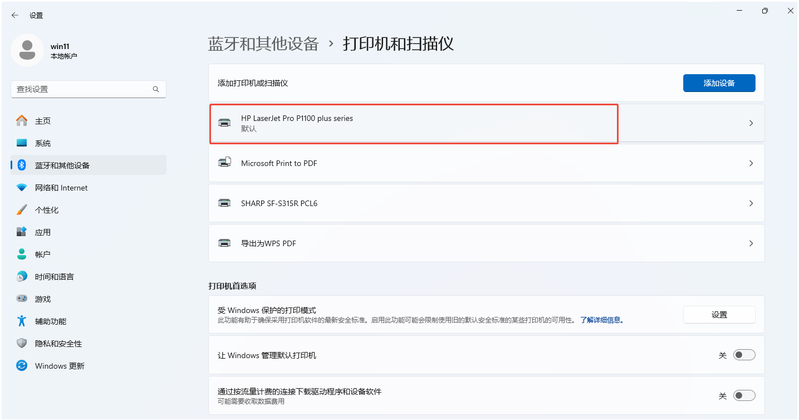Click the back arrow in title bar
799x420 pixels.
click(x=14, y=15)
